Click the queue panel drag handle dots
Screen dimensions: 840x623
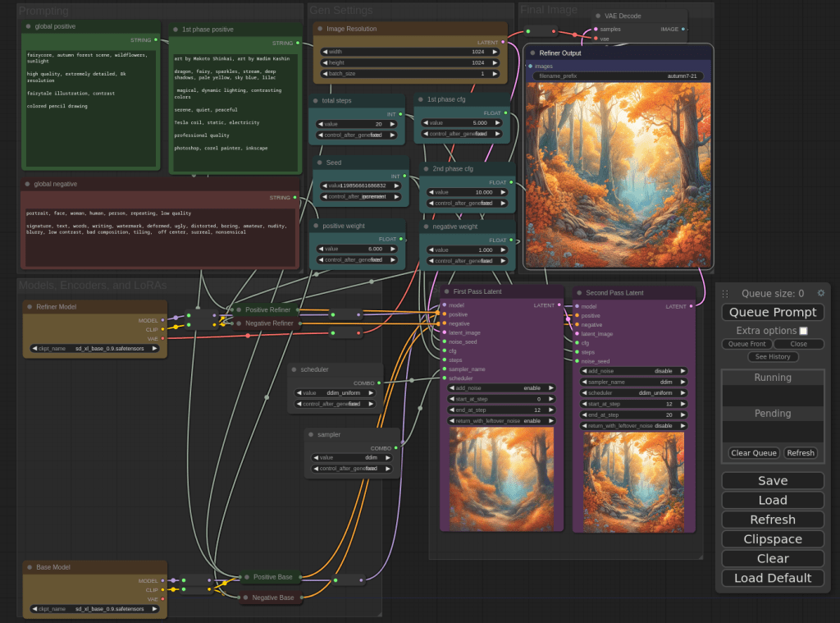click(725, 294)
